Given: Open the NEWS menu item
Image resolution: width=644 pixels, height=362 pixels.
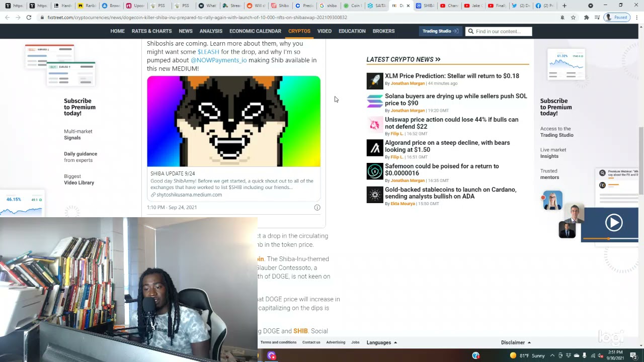Looking at the screenshot, I should click(x=186, y=31).
